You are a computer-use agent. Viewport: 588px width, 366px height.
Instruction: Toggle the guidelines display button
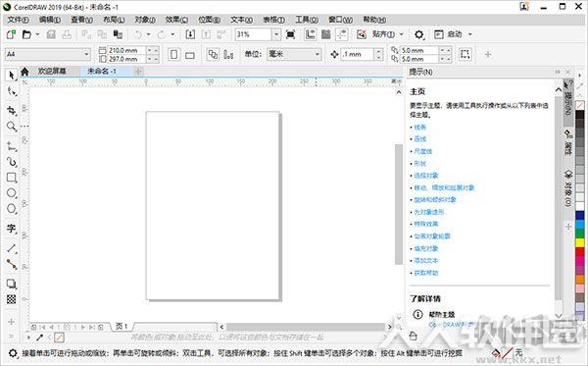[342, 34]
